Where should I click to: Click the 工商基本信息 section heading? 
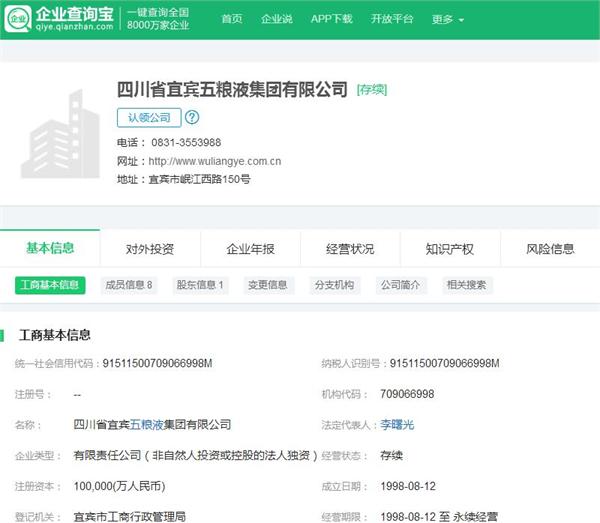pos(55,335)
